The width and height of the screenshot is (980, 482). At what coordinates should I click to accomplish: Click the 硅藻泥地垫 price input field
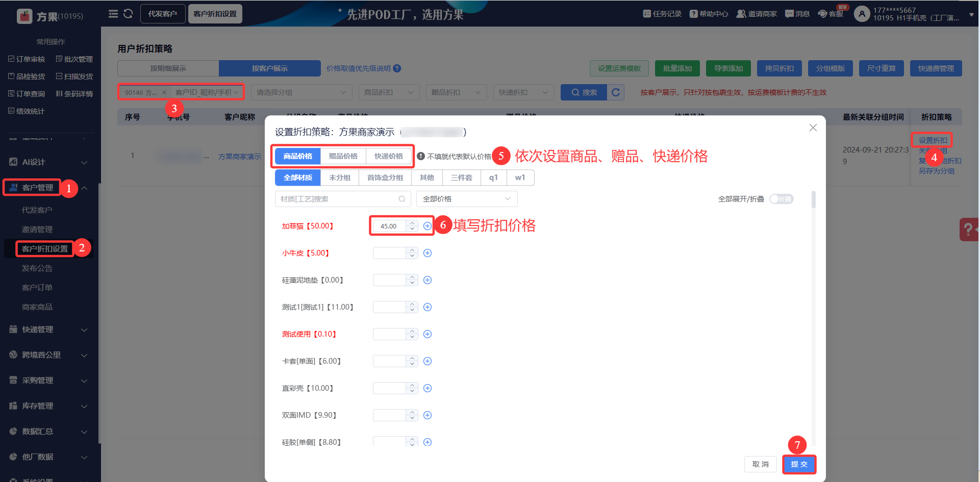(x=390, y=280)
